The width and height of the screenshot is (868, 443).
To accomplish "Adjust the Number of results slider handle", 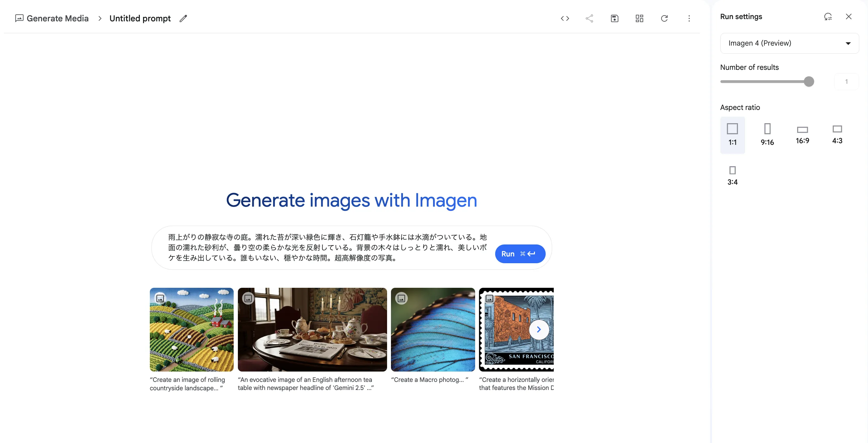I will coord(809,81).
